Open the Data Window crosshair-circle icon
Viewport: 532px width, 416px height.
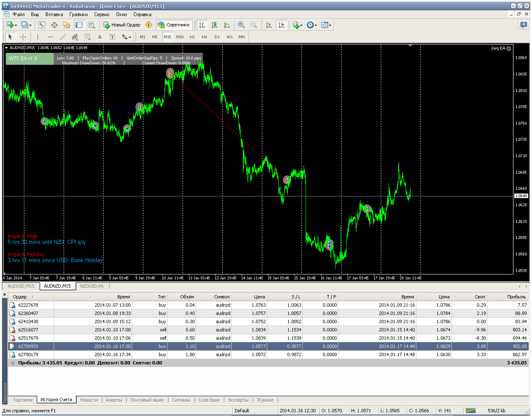[54, 25]
